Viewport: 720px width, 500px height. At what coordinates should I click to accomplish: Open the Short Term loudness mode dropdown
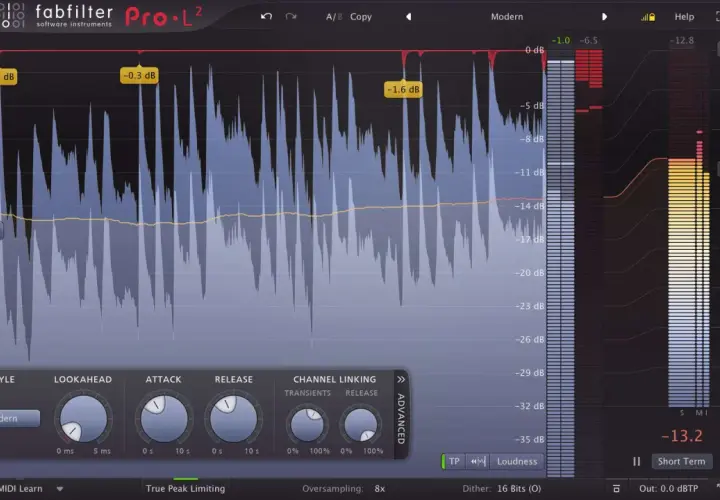(x=681, y=461)
